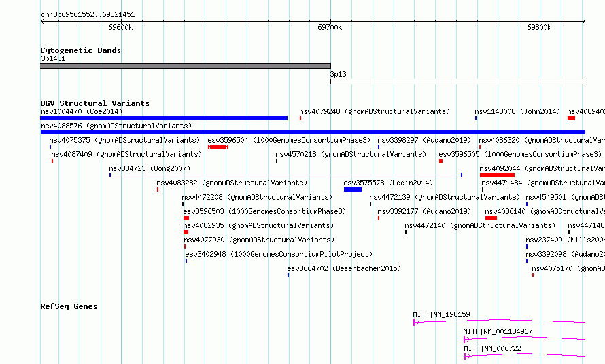Select the 3p14.1 cytogenetic band bar
The height and width of the screenshot is (364, 605).
click(186, 66)
